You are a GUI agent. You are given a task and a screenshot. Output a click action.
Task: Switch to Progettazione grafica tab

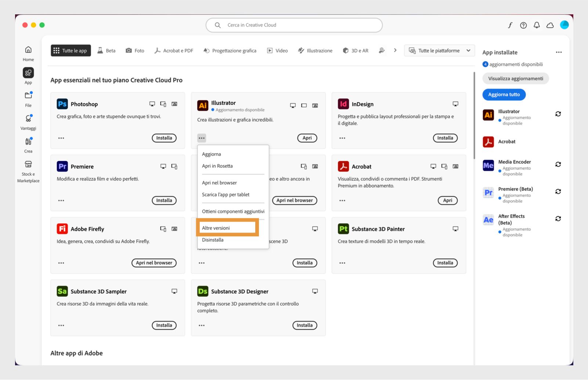pos(230,51)
